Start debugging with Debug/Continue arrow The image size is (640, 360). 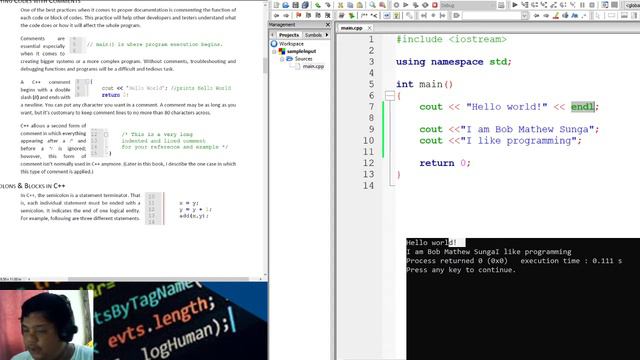(515, 5)
